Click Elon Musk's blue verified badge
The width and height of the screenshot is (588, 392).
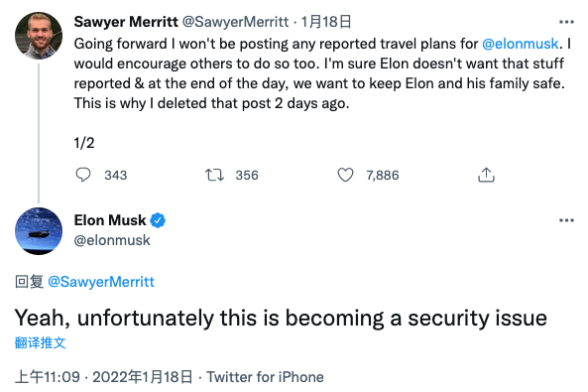158,220
